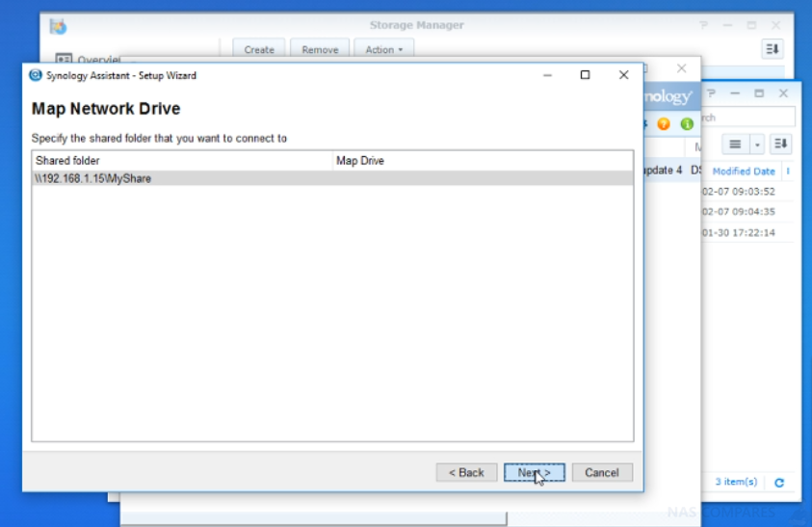Click the Map Drive column header
This screenshot has height=527, width=812.
click(483, 161)
